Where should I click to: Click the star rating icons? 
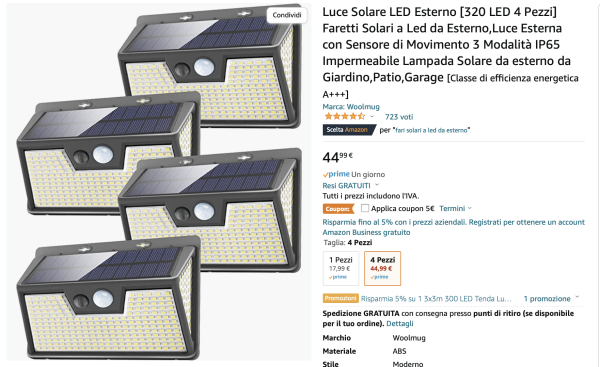(344, 116)
